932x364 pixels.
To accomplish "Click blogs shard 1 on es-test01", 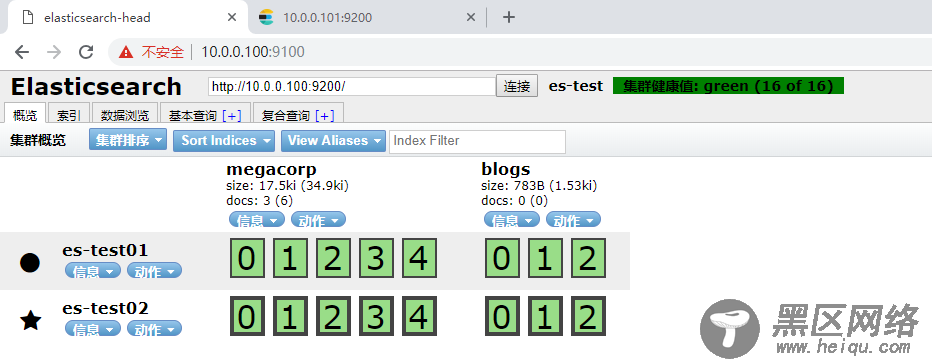I will [545, 258].
